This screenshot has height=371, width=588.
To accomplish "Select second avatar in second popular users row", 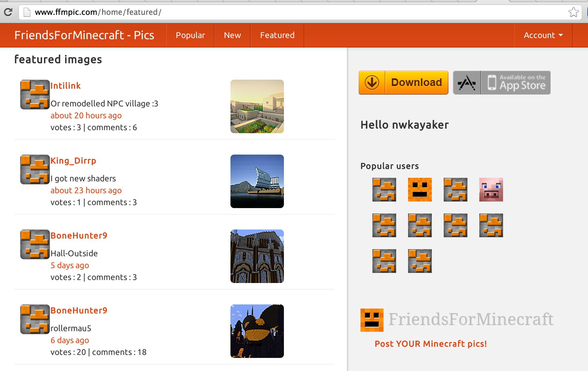I will click(x=420, y=225).
